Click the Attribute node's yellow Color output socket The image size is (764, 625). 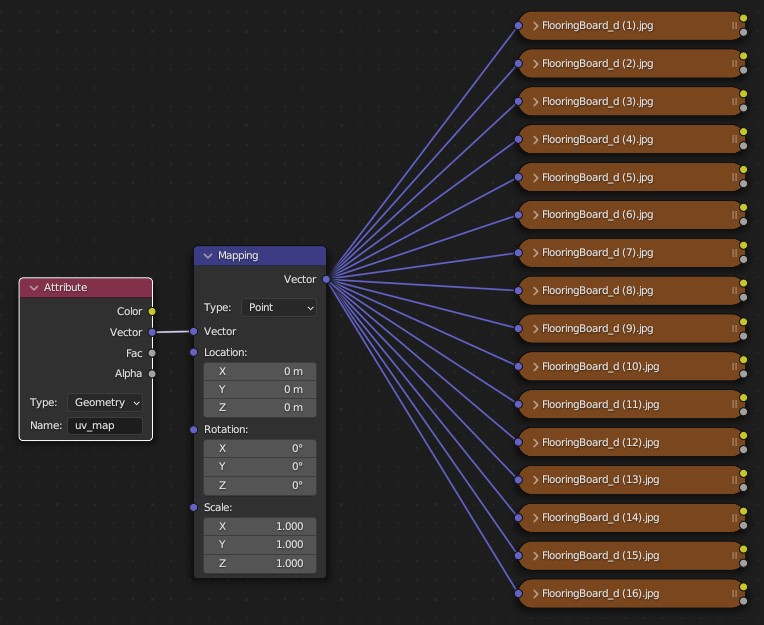(x=152, y=312)
